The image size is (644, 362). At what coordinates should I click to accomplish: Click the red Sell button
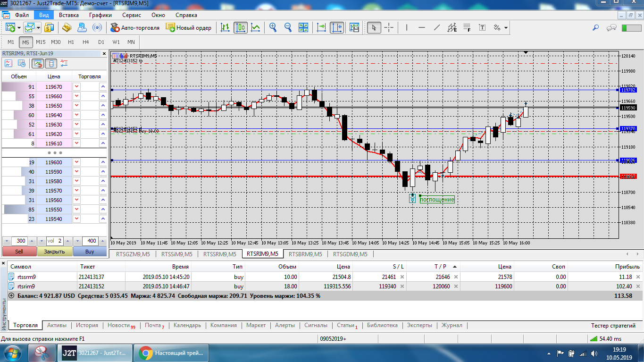[x=19, y=252]
